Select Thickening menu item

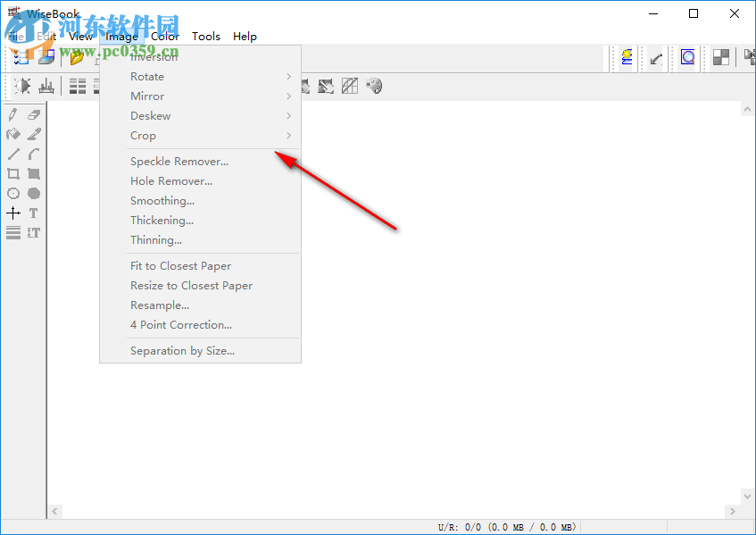201,221
